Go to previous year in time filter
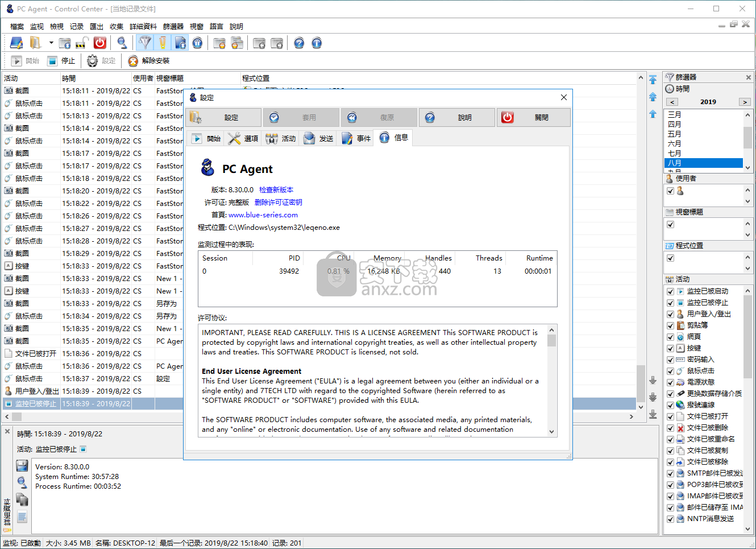Screen dimensions: 756x549 pyautogui.click(x=672, y=102)
